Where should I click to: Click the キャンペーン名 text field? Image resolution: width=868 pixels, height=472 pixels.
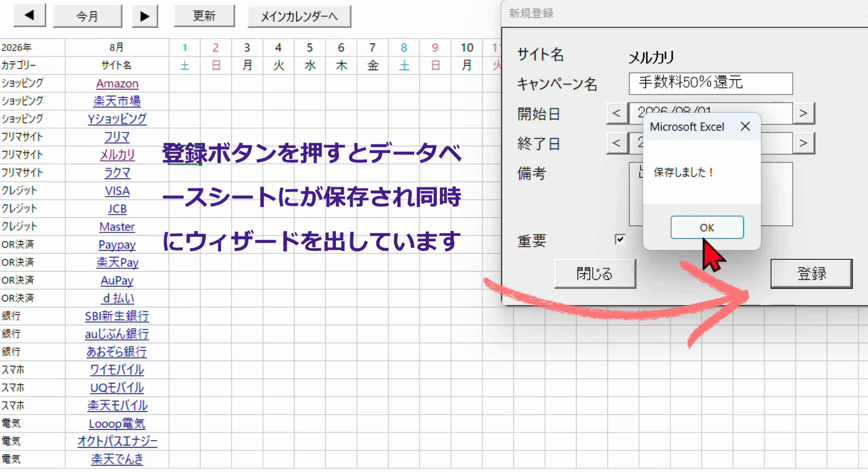click(710, 83)
